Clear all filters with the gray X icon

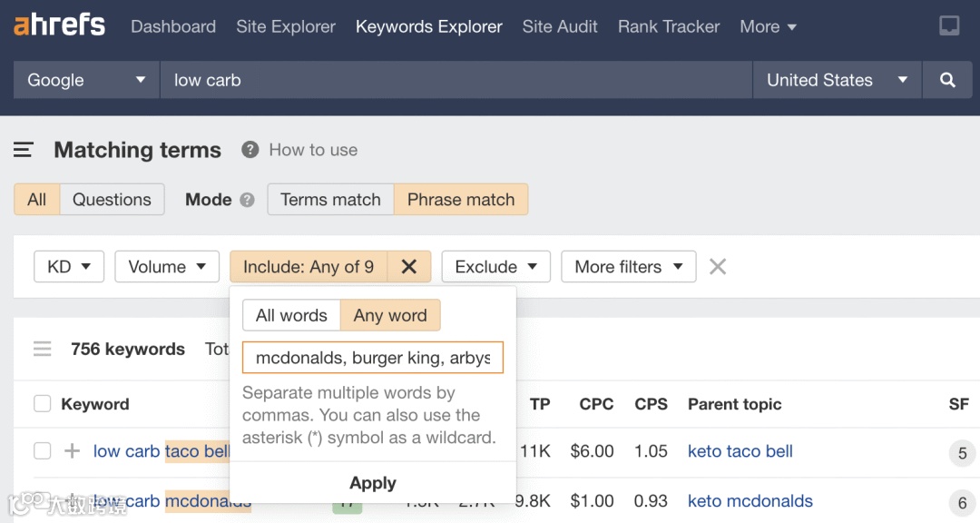[717, 266]
